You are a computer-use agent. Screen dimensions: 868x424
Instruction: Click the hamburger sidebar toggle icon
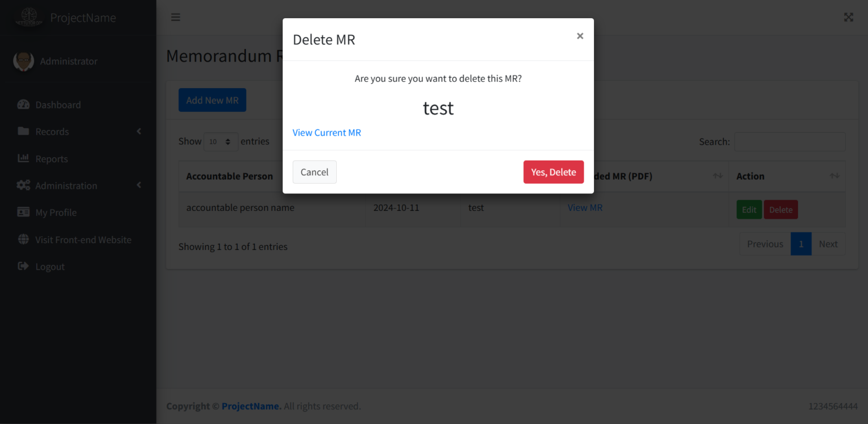point(176,17)
